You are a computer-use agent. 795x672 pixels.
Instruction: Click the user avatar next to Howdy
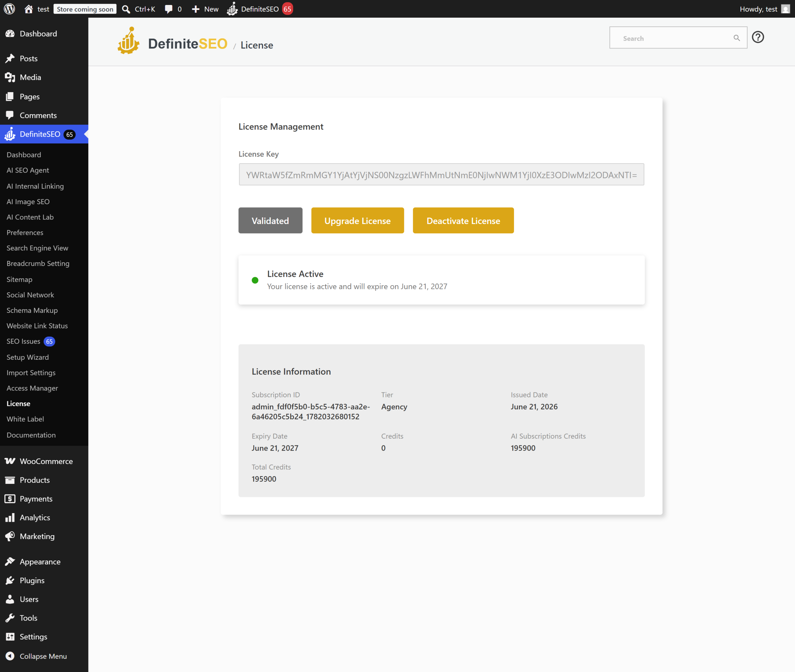[x=785, y=9]
